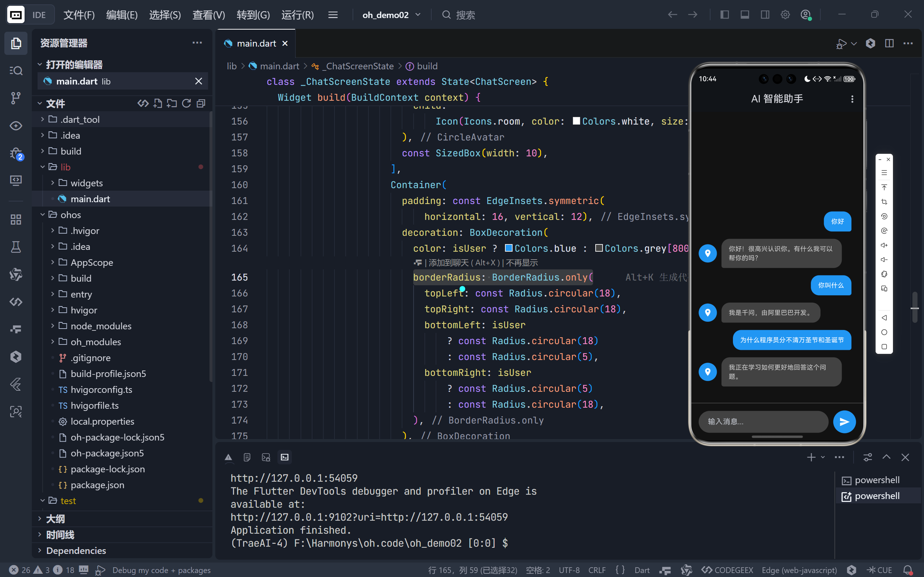Click the Run and Debug bug icon
The width and height of the screenshot is (924, 577).
(x=16, y=153)
